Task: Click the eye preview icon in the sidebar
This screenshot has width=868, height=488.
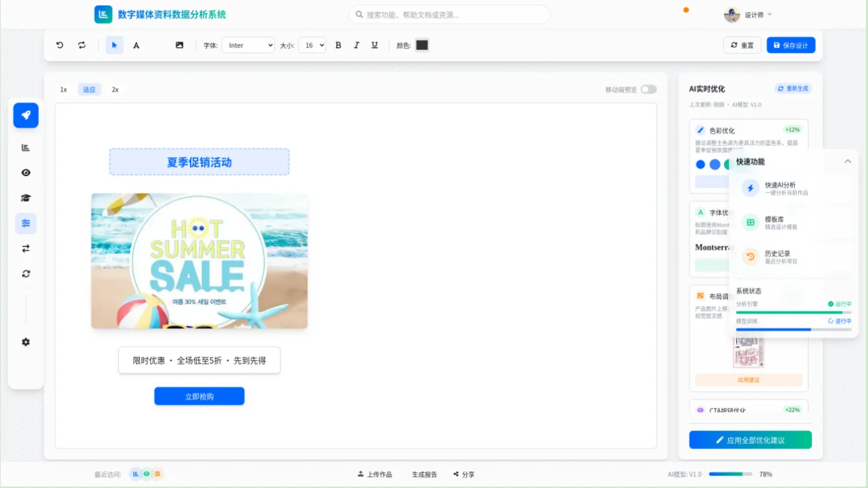Action: pos(25,173)
